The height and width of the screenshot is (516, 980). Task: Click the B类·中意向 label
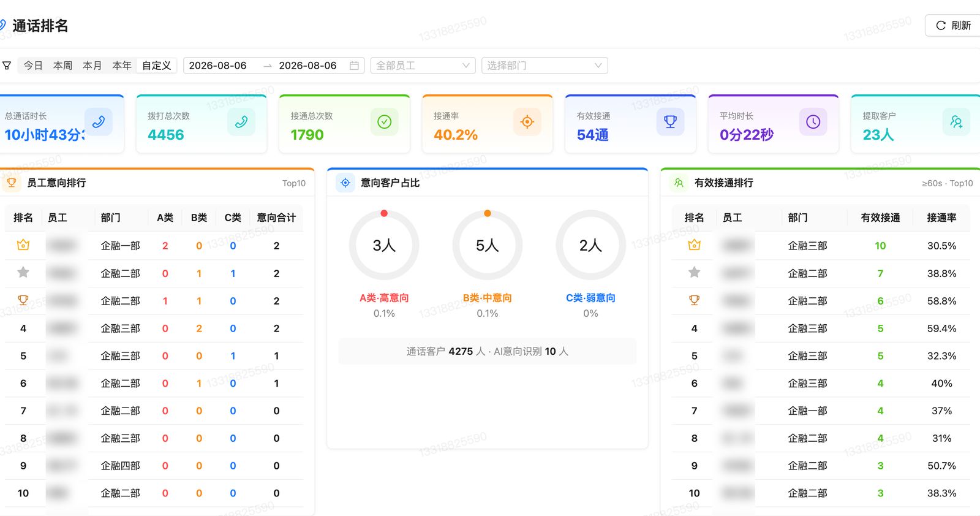point(488,298)
